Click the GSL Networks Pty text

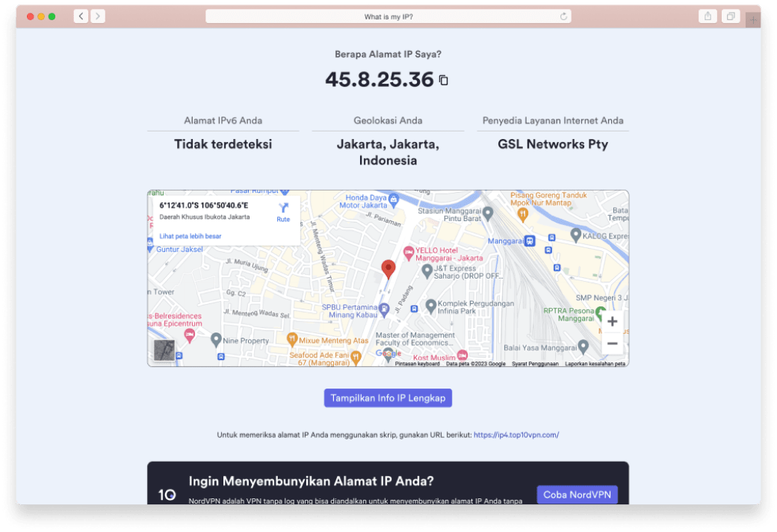[x=553, y=144]
